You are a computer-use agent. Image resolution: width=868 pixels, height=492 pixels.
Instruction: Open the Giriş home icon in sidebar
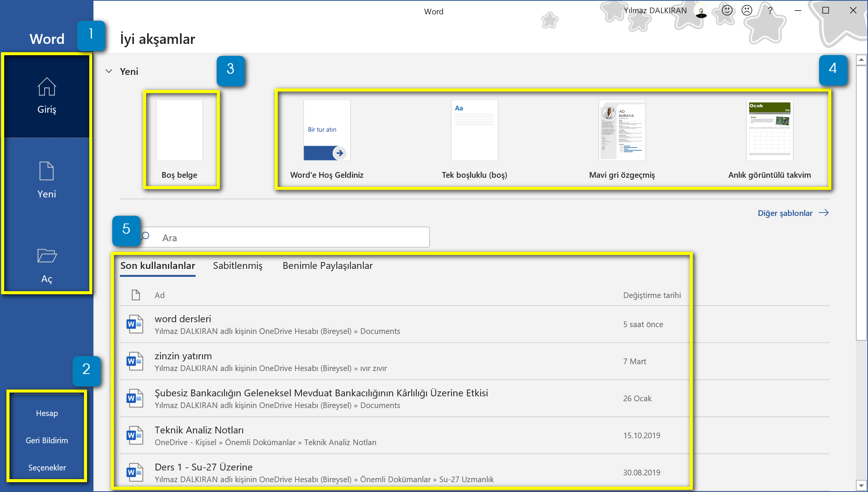tap(47, 87)
